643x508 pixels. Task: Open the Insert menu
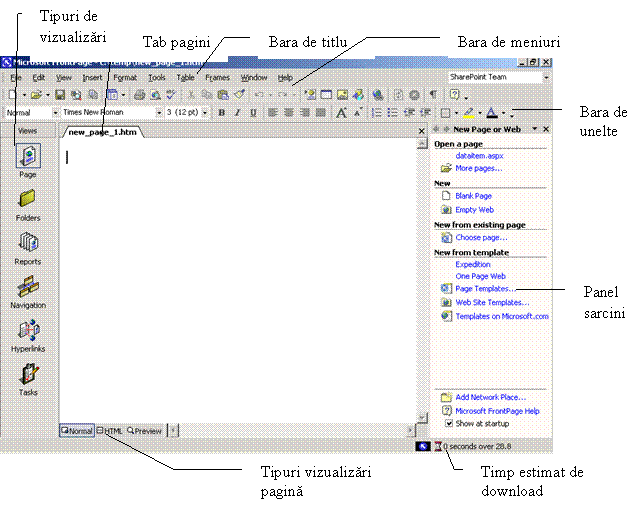(92, 77)
